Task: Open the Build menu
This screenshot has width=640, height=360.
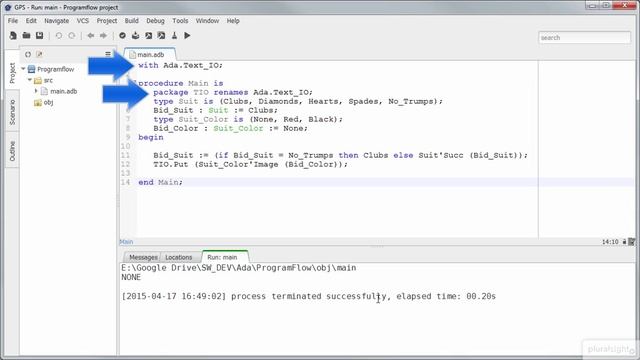Action: point(131,21)
